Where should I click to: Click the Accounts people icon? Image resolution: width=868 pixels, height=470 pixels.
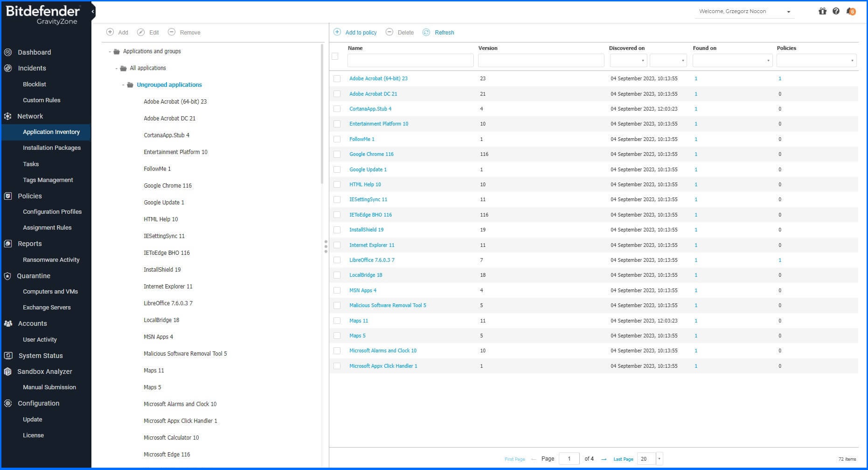[8, 323]
